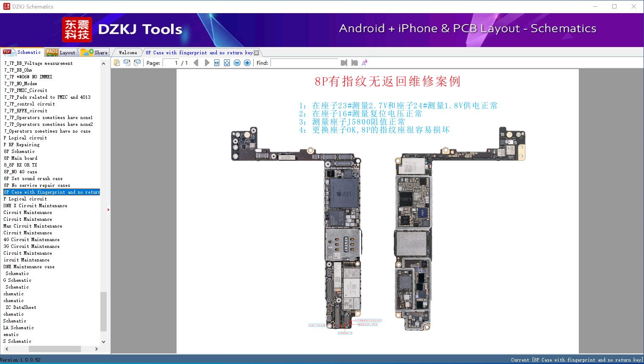Open the G Schematic entry
The height and width of the screenshot is (364, 644).
click(x=17, y=280)
